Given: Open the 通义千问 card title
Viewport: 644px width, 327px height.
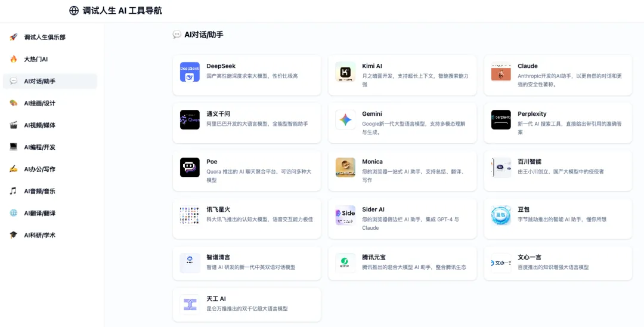Looking at the screenshot, I should pyautogui.click(x=218, y=114).
